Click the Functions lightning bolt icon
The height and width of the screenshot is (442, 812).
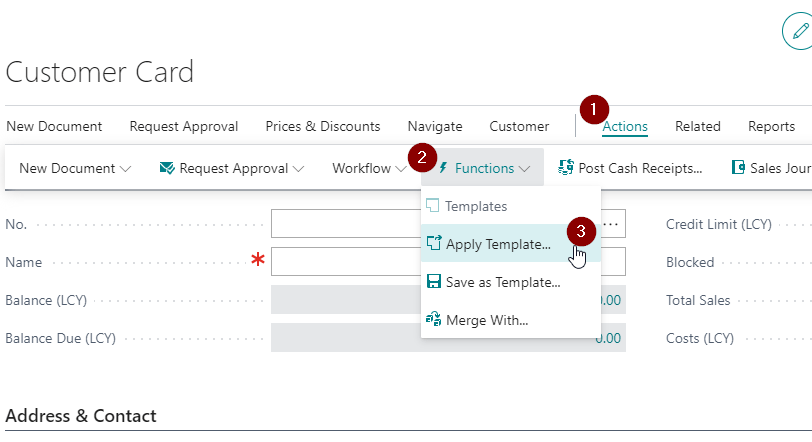443,168
